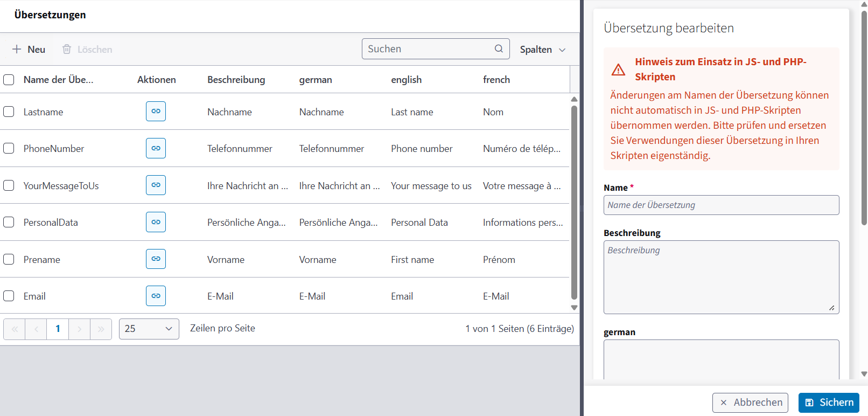The width and height of the screenshot is (868, 416).
Task: Click the link icon for PhoneNumber
Action: click(x=156, y=148)
